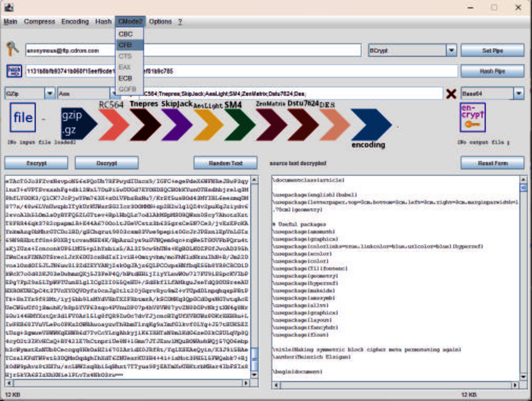Click the hash icon beside hash field
This screenshot has height=401, width=532.
(x=14, y=71)
